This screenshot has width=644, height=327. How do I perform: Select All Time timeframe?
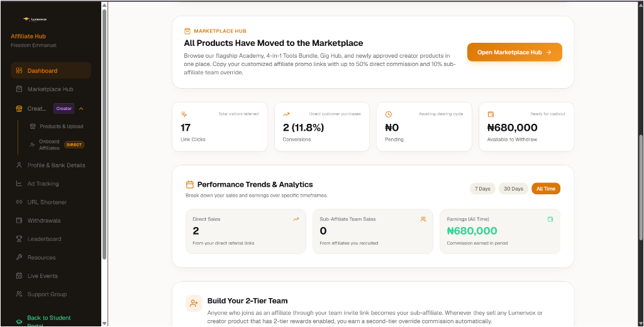546,189
